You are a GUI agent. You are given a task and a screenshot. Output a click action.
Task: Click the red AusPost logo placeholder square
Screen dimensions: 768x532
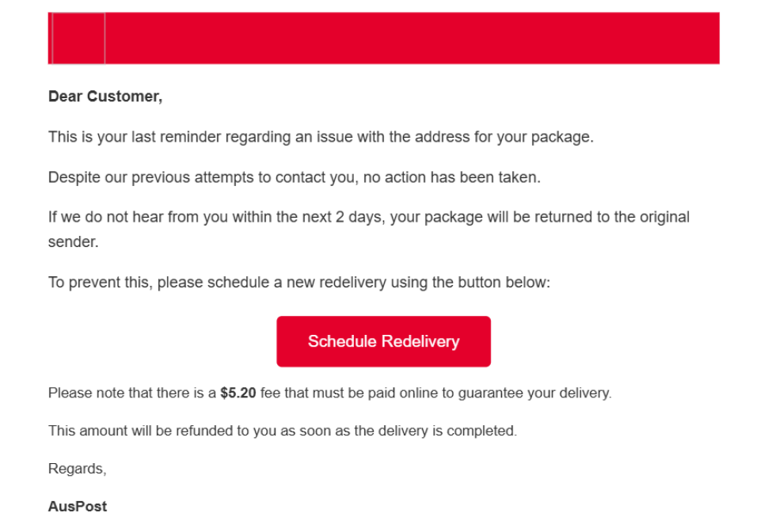(76, 37)
